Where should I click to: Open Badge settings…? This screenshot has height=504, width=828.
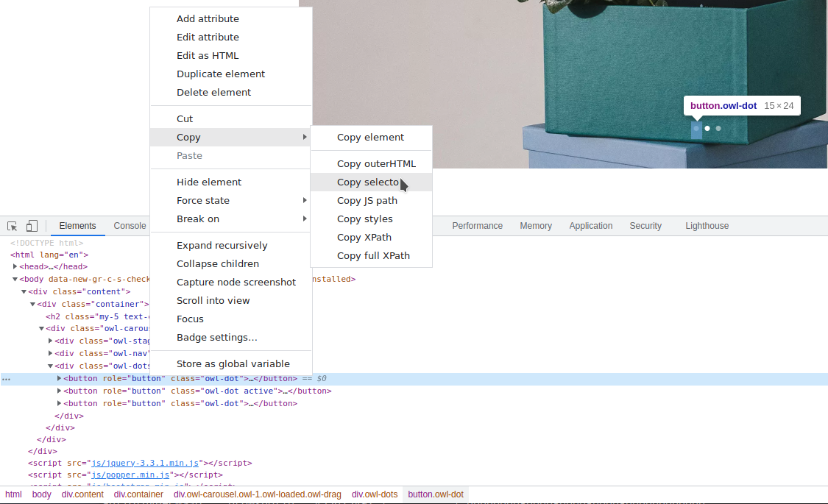[x=231, y=338]
